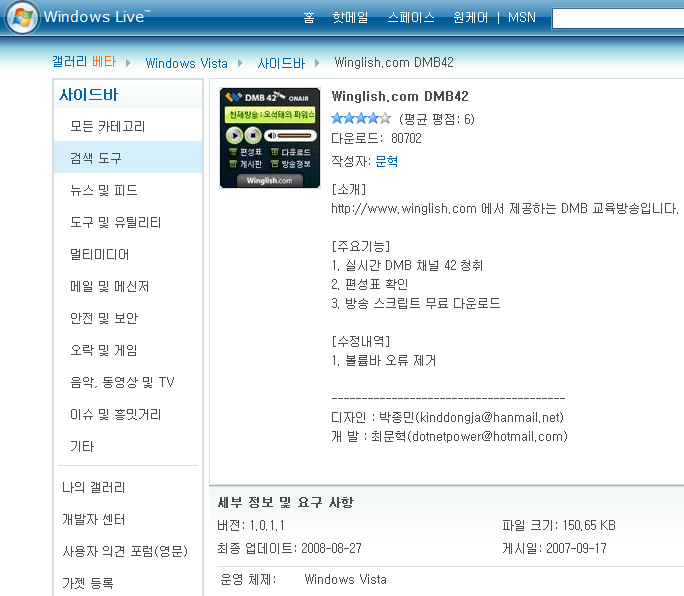Viewport: 684px width, 596px height.
Task: Open 개발자 센터 link
Action: coord(94,519)
